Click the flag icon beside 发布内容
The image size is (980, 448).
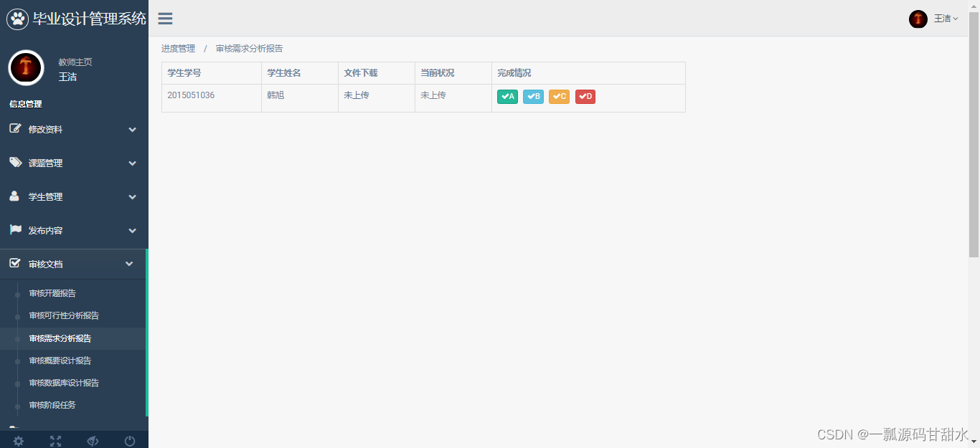15,230
